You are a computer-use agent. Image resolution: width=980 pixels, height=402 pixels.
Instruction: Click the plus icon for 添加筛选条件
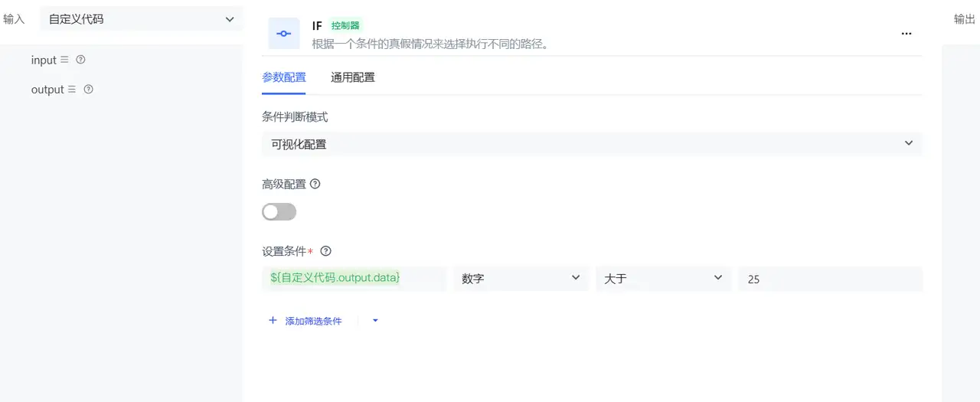coord(273,321)
